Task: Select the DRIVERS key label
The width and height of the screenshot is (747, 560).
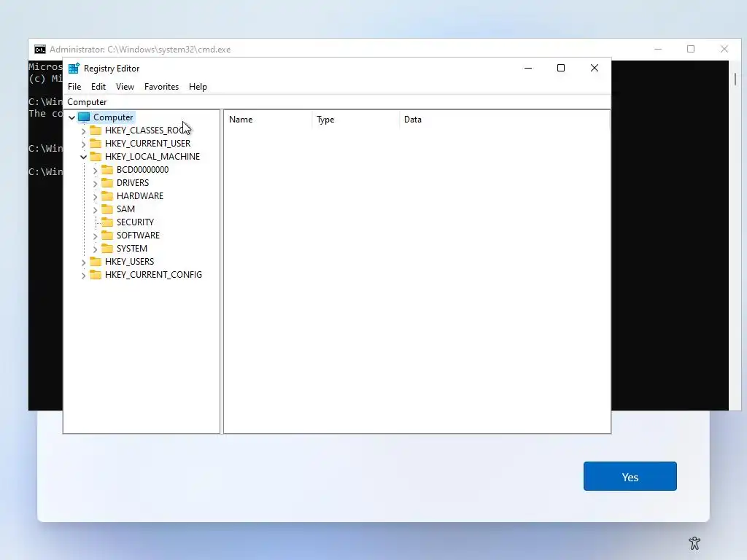Action: click(x=133, y=183)
